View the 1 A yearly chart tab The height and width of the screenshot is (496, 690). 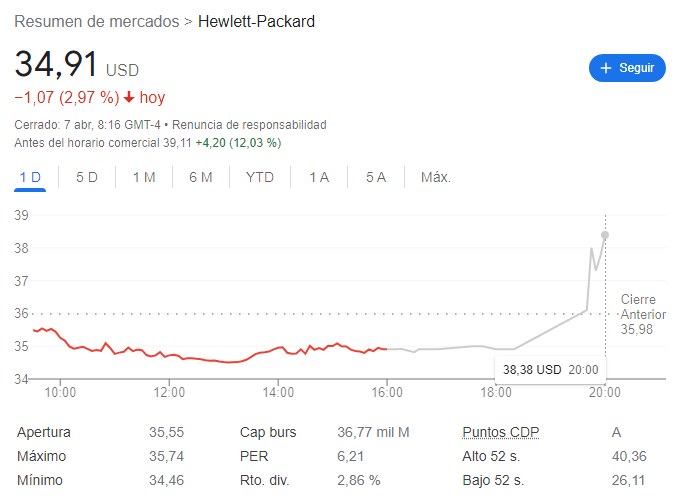click(319, 177)
